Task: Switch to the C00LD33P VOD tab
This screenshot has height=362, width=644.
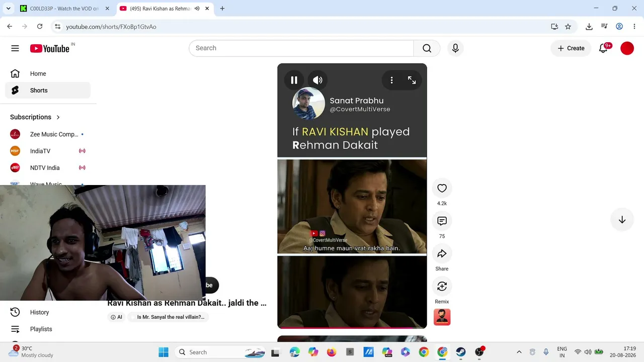Action: coord(64,9)
